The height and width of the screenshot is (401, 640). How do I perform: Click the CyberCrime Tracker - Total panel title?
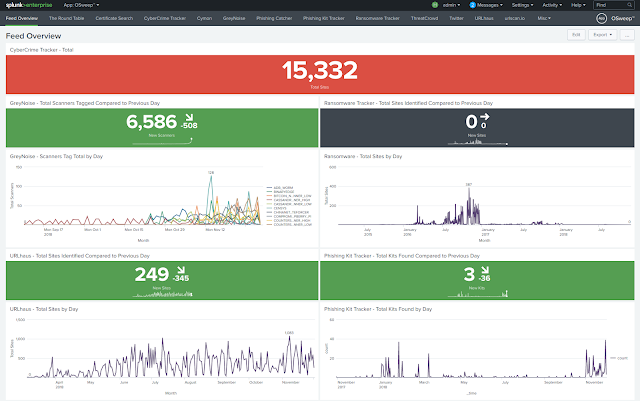pos(42,50)
